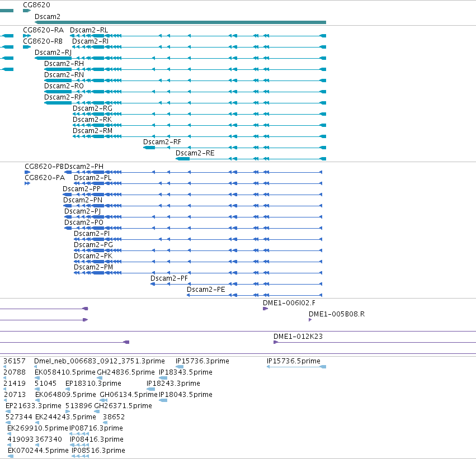Select the IP08716.3prime EST label
This screenshot has width=476, height=459.
96,428
